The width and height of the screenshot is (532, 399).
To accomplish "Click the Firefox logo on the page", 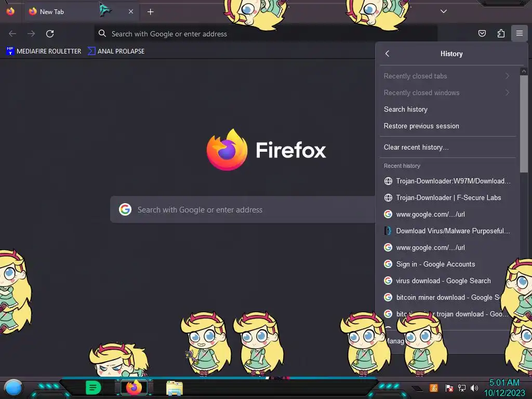I will click(x=267, y=150).
